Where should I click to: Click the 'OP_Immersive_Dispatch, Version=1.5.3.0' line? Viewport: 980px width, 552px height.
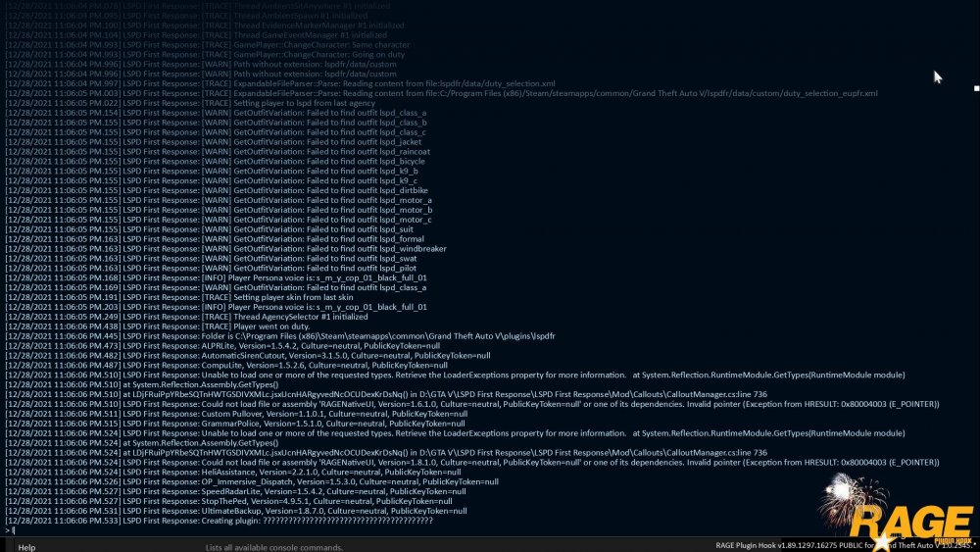(252, 481)
